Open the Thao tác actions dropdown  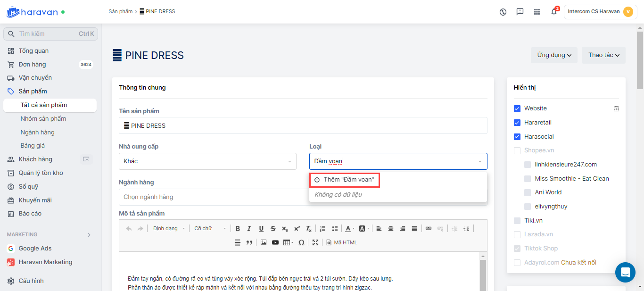[603, 55]
